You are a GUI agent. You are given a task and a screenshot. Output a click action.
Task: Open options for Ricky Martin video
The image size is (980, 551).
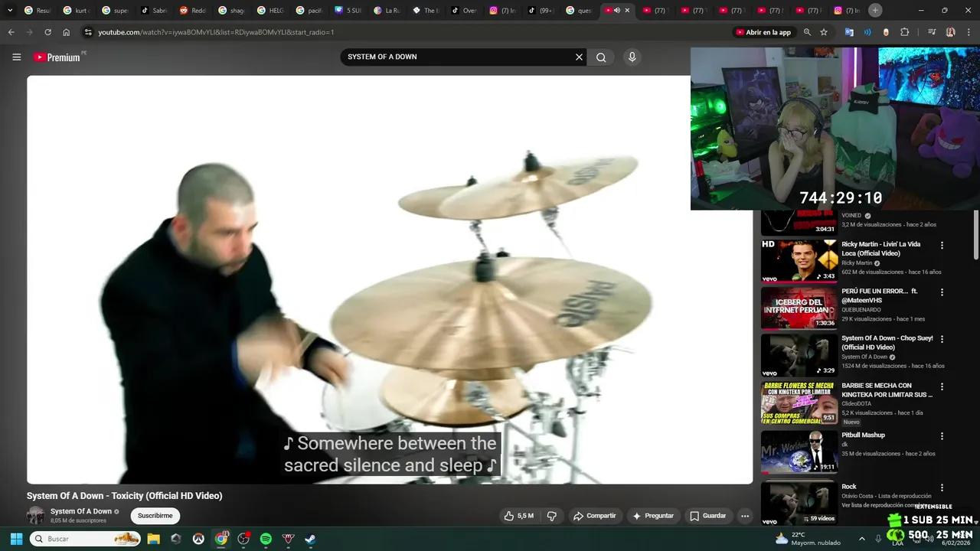tap(942, 246)
